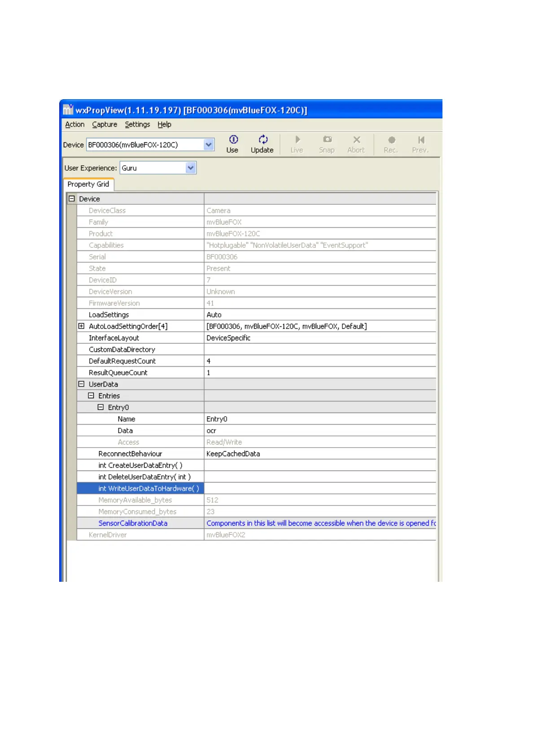Click the LoadSettings value Auto
The height and width of the screenshot is (756, 534).
pyautogui.click(x=214, y=315)
